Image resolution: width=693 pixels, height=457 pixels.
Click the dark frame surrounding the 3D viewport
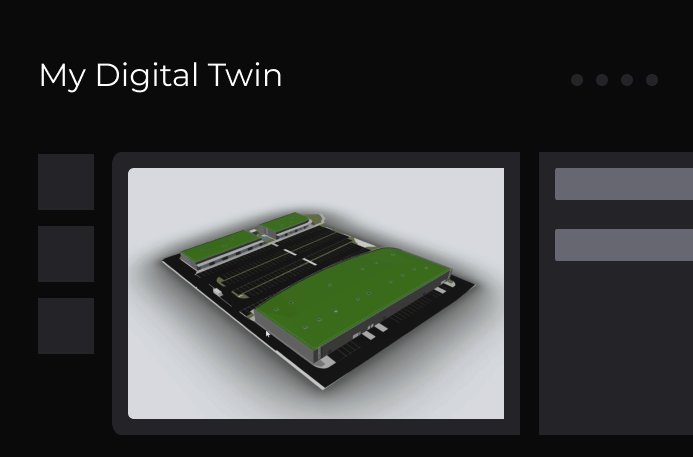pos(316,160)
